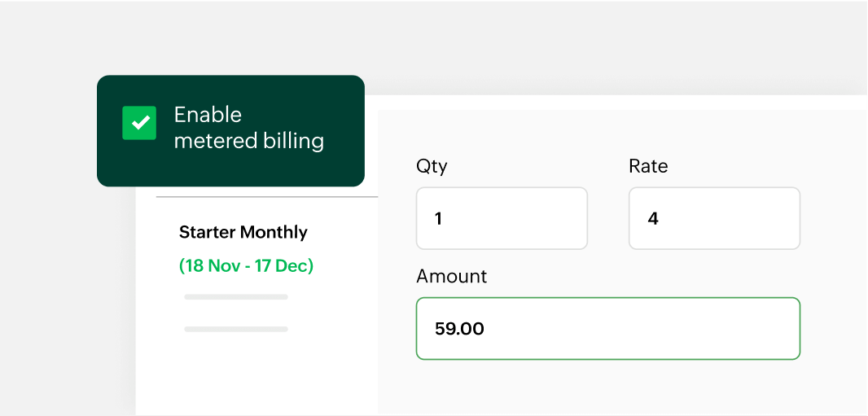Screen dimensions: 868x416
Task: Focus the Qty input field
Action: point(502,218)
